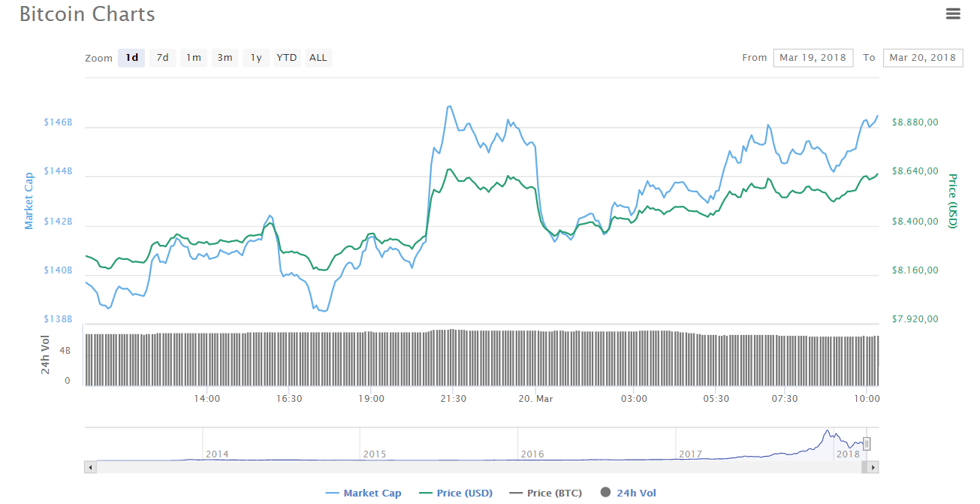The height and width of the screenshot is (504, 980).
Task: Click the navigator range handle near 2018
Action: coord(867,444)
